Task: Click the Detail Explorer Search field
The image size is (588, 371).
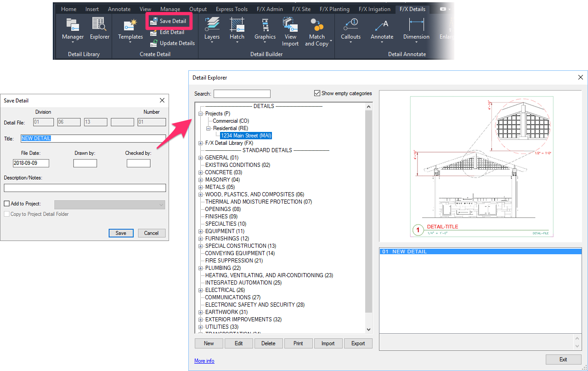Action: tap(242, 94)
